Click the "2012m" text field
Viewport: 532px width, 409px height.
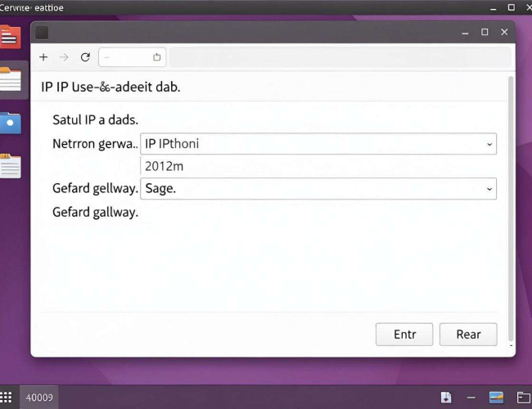coord(318,166)
